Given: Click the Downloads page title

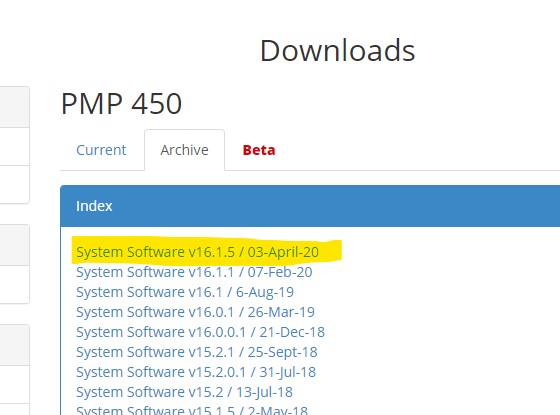Looking at the screenshot, I should click(x=338, y=51).
